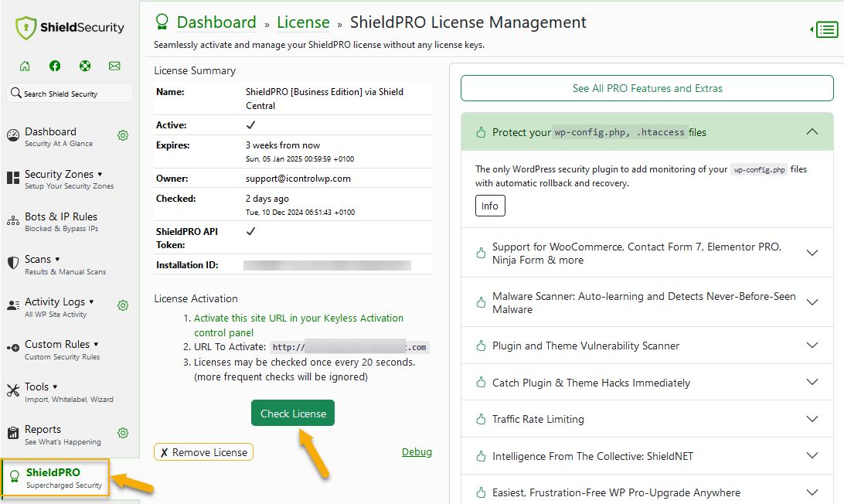
Task: Expand Malware Scanner Auto-learning section chevron
Action: (812, 302)
